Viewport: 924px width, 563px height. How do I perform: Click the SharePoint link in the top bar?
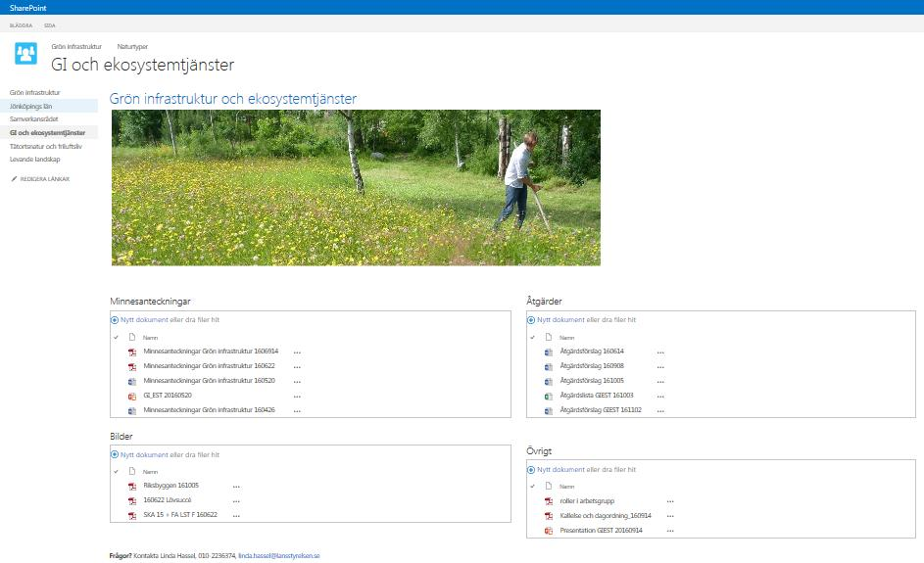27,8
